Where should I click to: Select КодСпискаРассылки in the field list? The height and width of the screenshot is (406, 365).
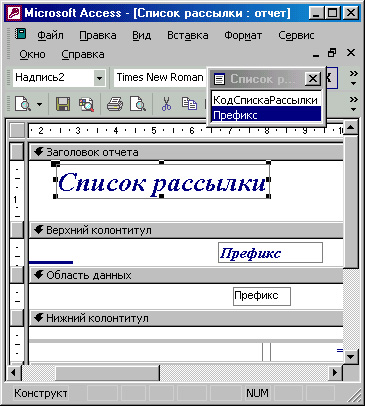(266, 100)
